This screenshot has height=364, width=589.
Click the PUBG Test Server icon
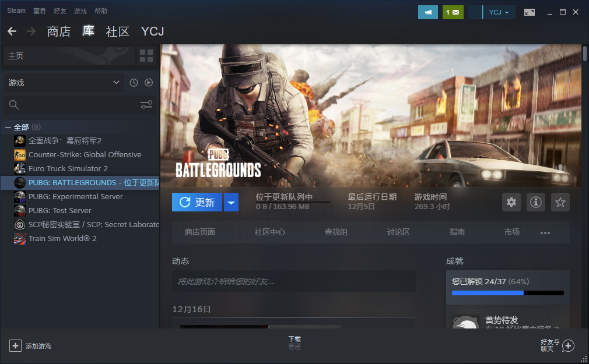coord(19,210)
